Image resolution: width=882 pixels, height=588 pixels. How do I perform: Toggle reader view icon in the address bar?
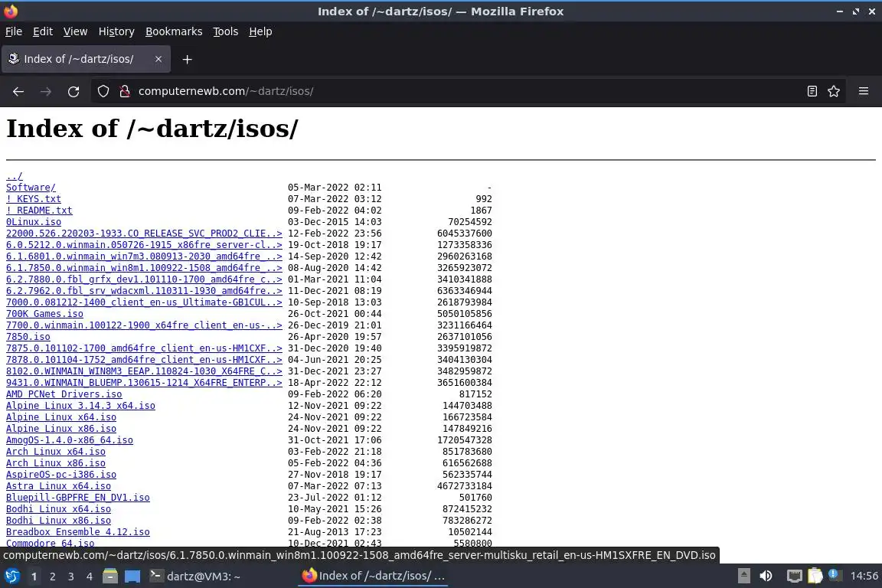point(812,91)
